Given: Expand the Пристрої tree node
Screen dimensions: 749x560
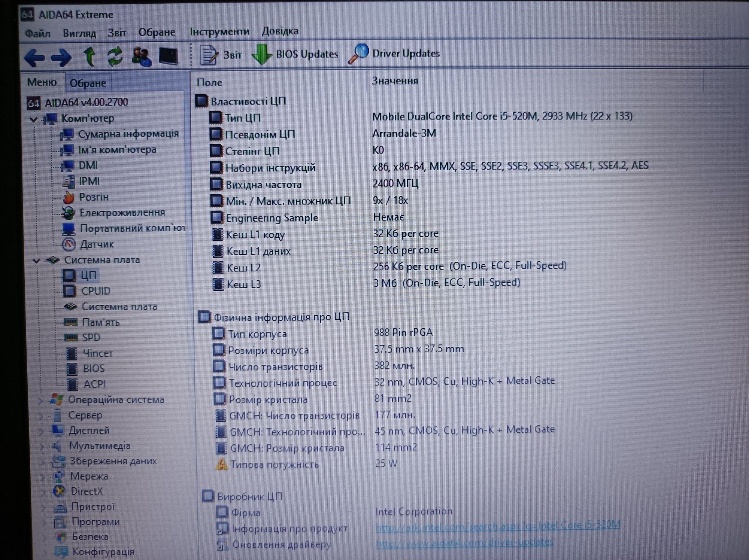Looking at the screenshot, I should click(43, 508).
